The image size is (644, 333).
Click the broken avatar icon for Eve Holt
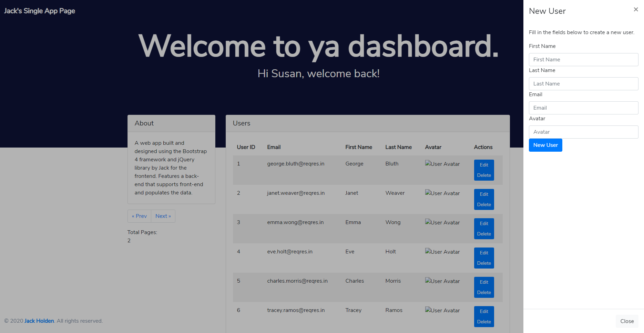(x=442, y=252)
